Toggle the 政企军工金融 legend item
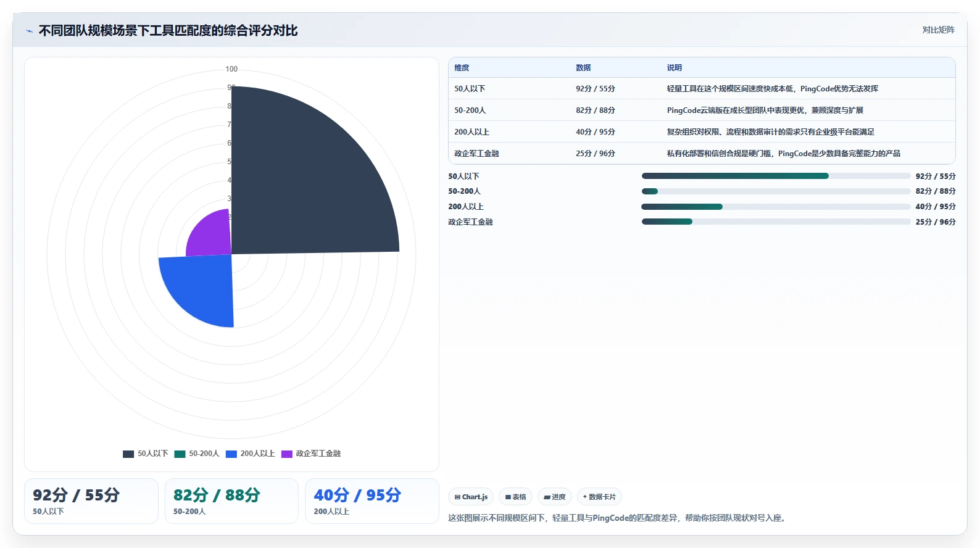The height and width of the screenshot is (548, 980). 311,454
